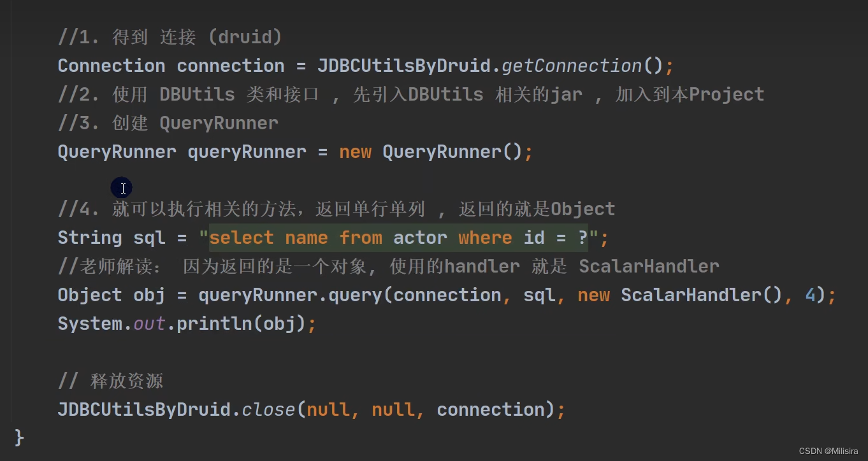Click 'out' in System.out.println
868x461 pixels.
(x=149, y=324)
